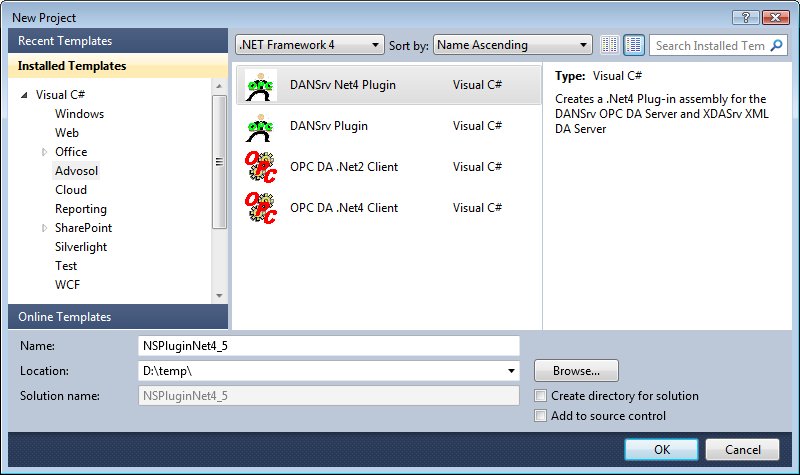Click 'Visual C#' in the DANSrv Plugin row
The image size is (800, 475).
coord(477,126)
